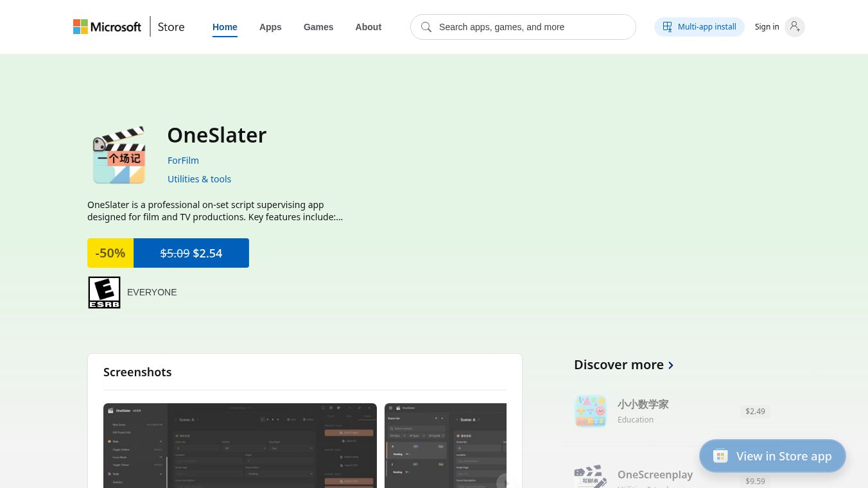
Task: Click the EVERYONE rating text
Action: 152,292
